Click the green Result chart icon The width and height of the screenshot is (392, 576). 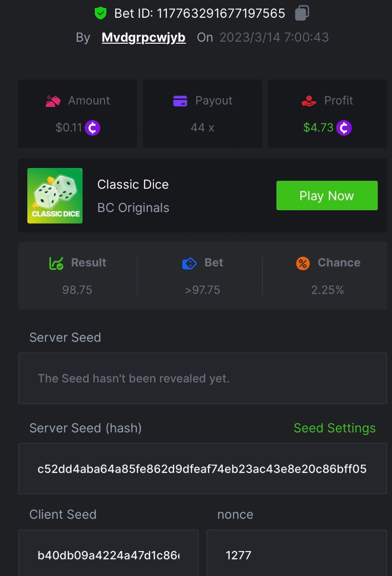(x=56, y=263)
